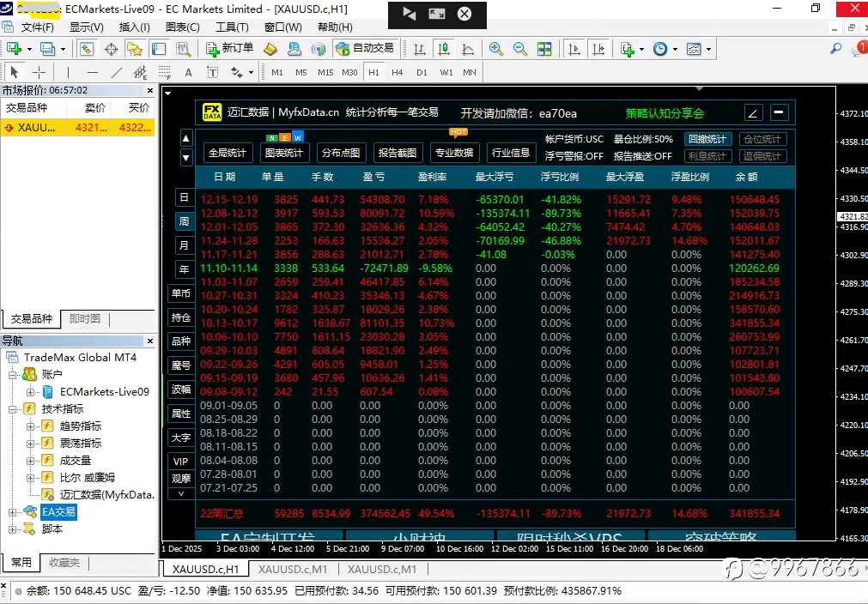Click the New Chart toolbar icon
The height and width of the screenshot is (604, 868).
(x=14, y=49)
